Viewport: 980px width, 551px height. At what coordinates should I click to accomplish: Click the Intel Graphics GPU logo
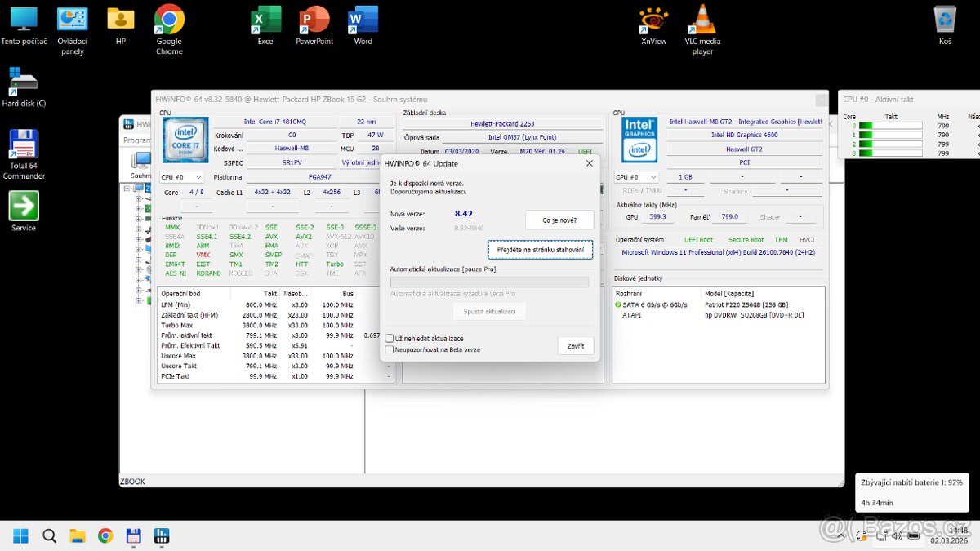tap(639, 140)
